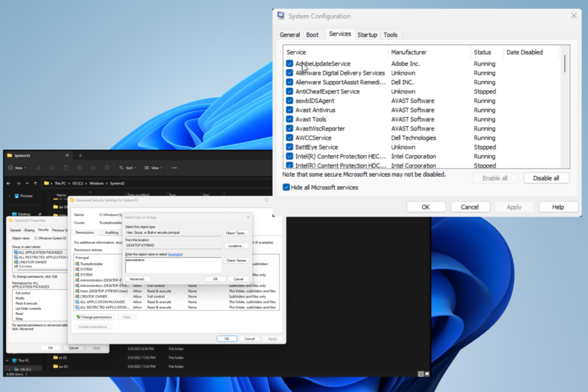Uncheck the AdobeUpdateService checkbox
This screenshot has height=392, width=588.
coord(289,64)
